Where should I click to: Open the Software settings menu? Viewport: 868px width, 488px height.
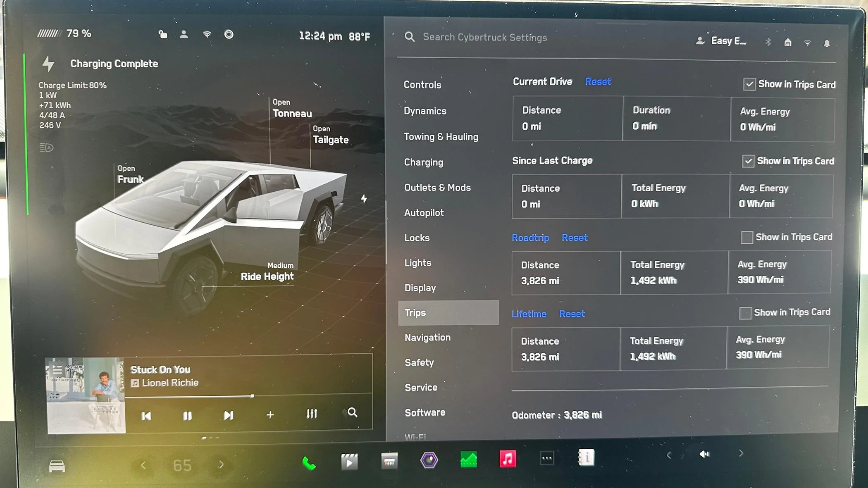click(425, 412)
